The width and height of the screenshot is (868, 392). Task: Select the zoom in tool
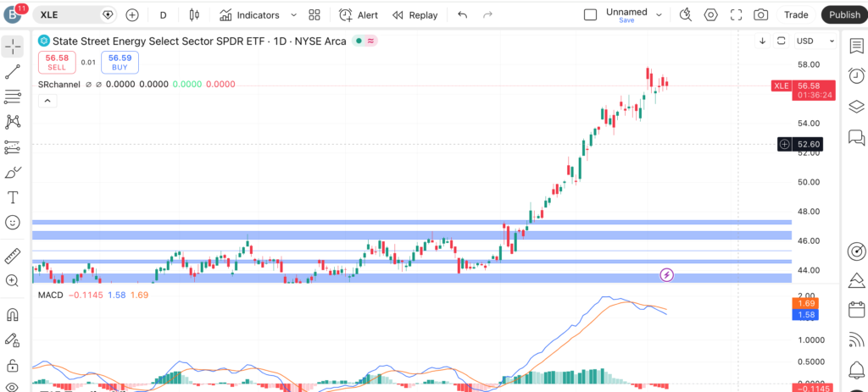point(12,281)
